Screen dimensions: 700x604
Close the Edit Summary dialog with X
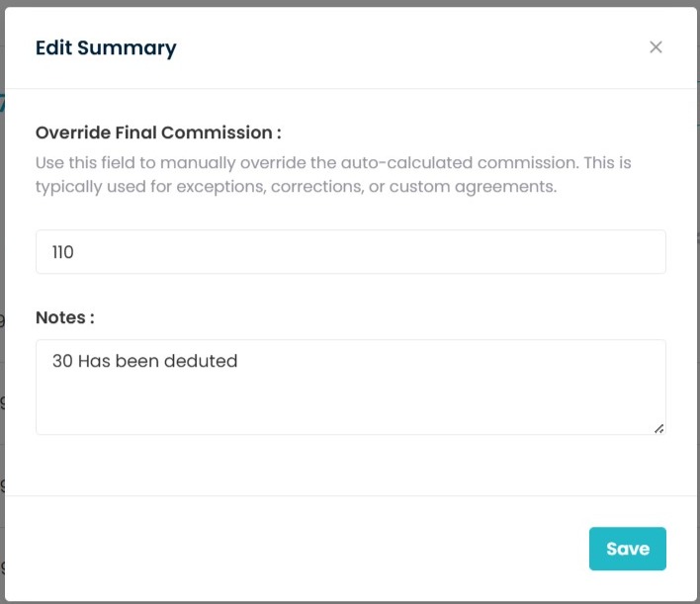coord(656,47)
